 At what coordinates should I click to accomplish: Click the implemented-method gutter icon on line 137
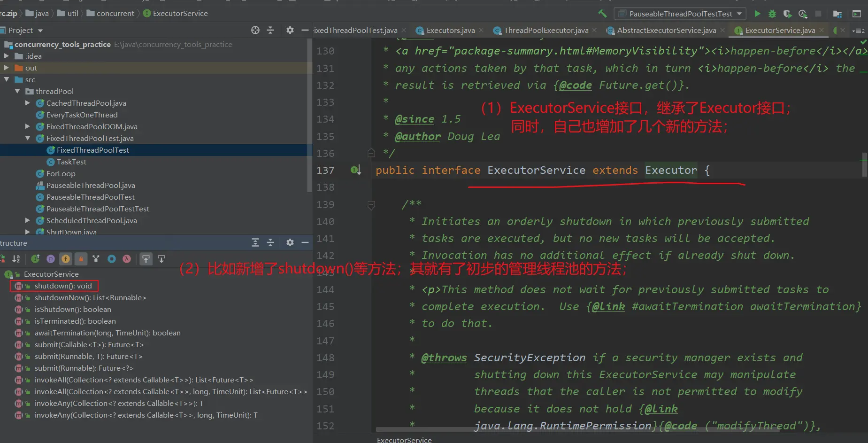(355, 170)
